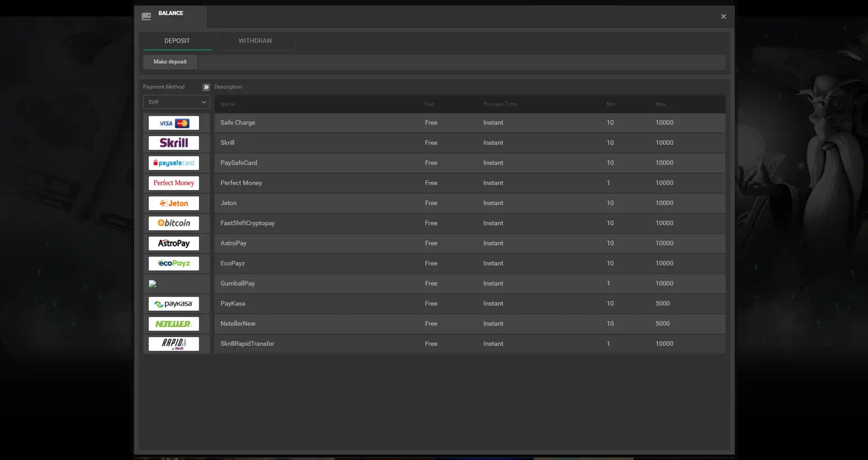Image resolution: width=868 pixels, height=460 pixels.
Task: Close the Balance dialog
Action: 723,16
